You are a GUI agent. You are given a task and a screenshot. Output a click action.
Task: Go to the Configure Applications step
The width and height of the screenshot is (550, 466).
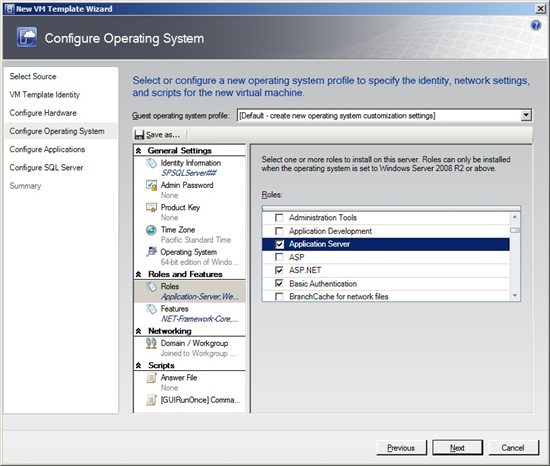point(47,149)
